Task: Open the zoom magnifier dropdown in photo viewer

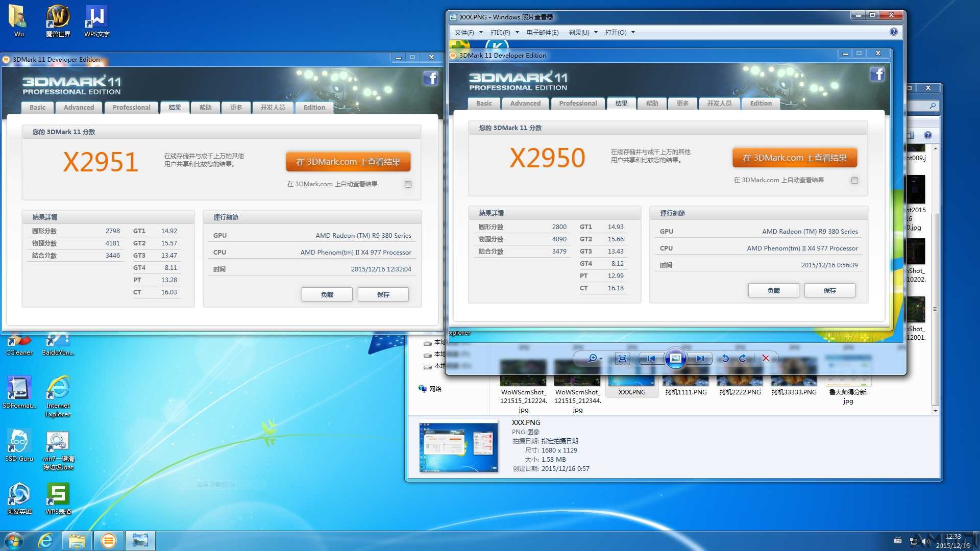Action: (595, 359)
